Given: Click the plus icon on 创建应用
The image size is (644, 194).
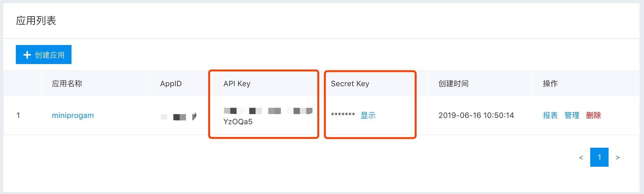Looking at the screenshot, I should (x=27, y=55).
